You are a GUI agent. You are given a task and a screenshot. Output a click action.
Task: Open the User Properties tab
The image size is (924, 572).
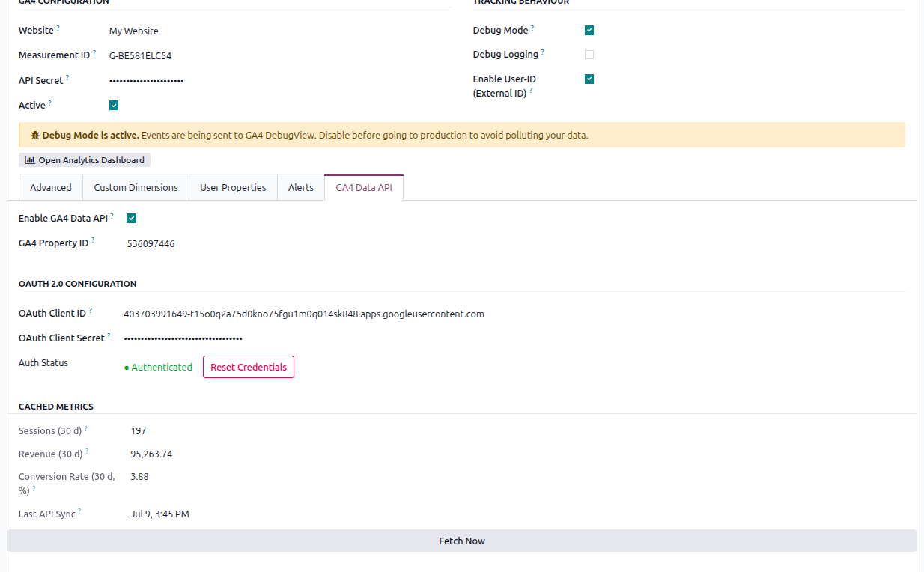(x=233, y=187)
